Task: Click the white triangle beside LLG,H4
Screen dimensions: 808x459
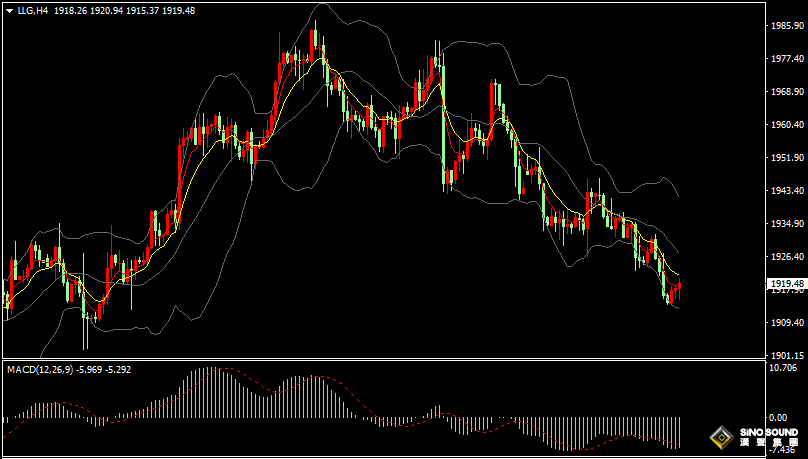Action: [9, 9]
